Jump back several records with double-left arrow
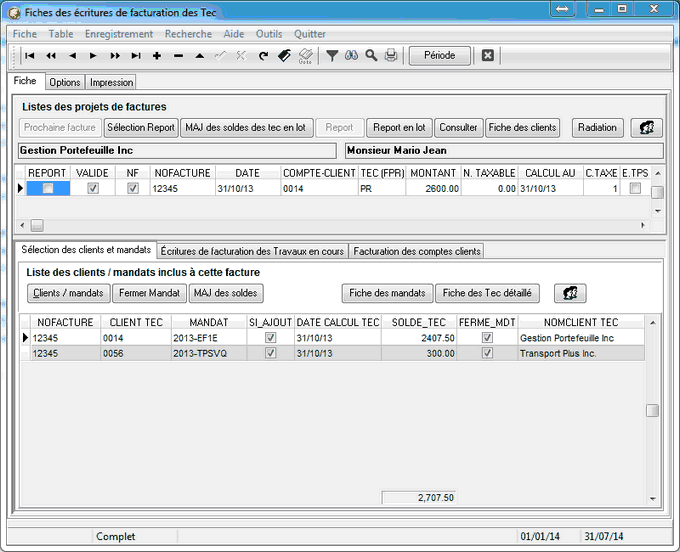The height and width of the screenshot is (552, 680). (x=51, y=56)
